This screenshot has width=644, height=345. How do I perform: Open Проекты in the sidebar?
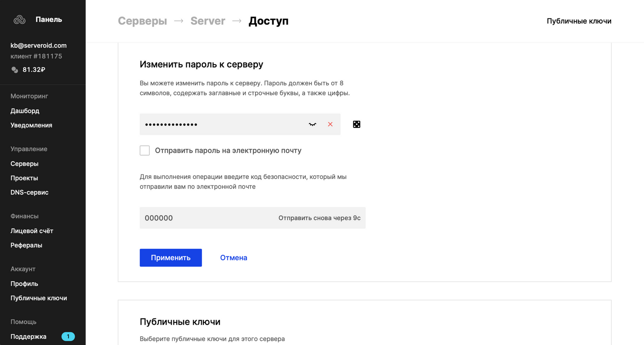(x=24, y=178)
